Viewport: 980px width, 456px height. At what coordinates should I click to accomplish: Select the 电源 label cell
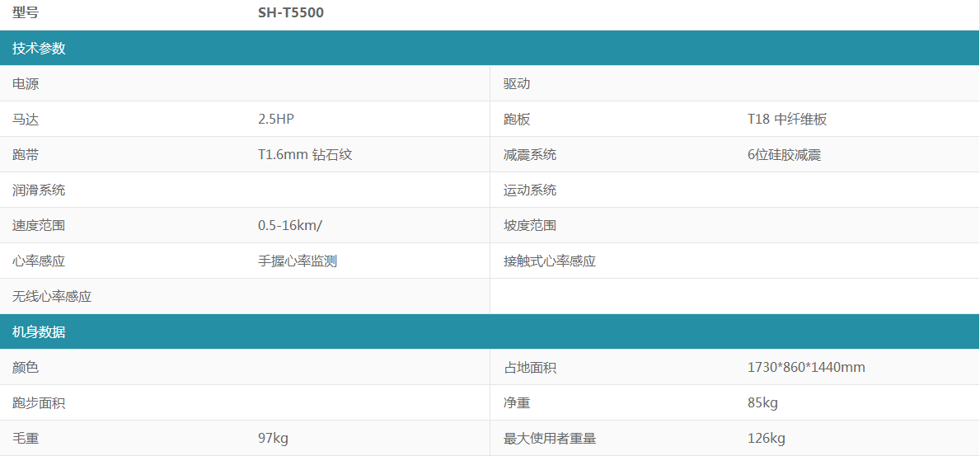pos(26,84)
